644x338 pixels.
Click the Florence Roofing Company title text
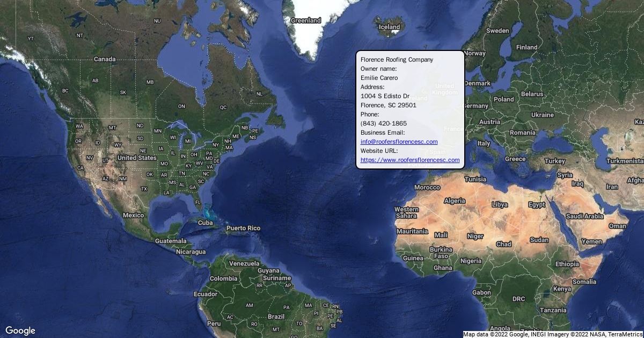397,60
